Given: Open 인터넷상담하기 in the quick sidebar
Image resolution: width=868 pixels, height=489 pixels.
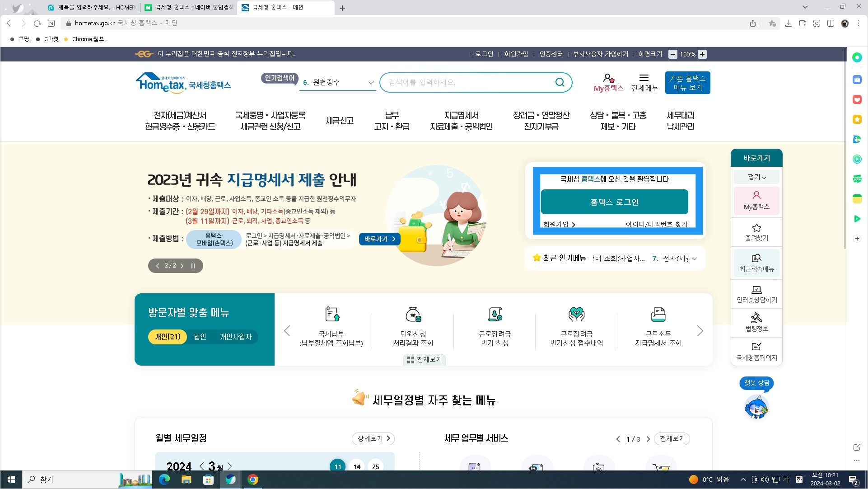Looking at the screenshot, I should point(756,294).
